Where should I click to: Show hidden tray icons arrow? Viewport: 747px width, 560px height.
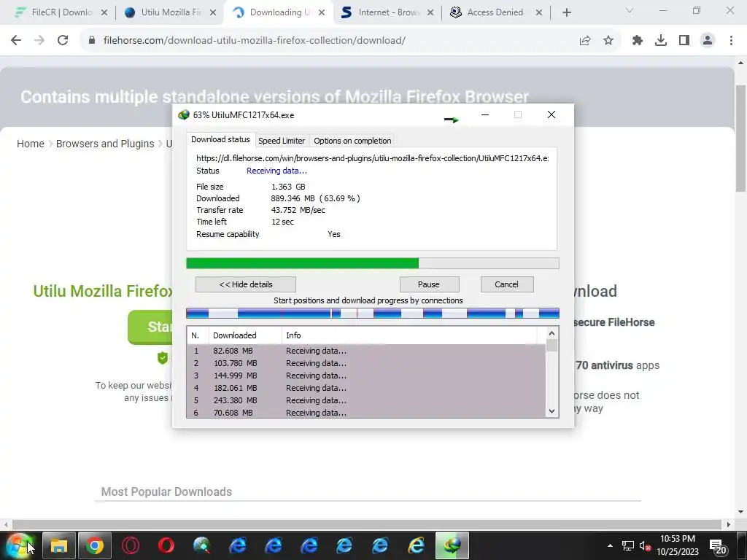pyautogui.click(x=610, y=545)
